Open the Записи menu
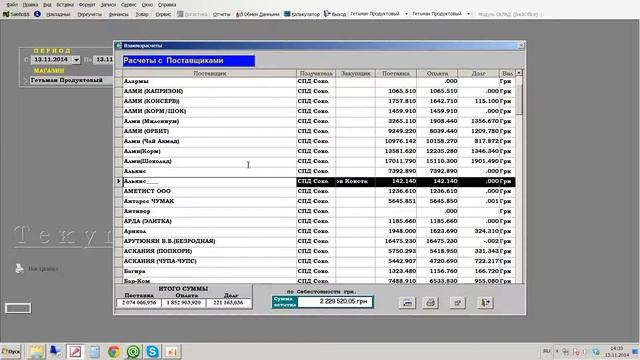 (x=108, y=4)
